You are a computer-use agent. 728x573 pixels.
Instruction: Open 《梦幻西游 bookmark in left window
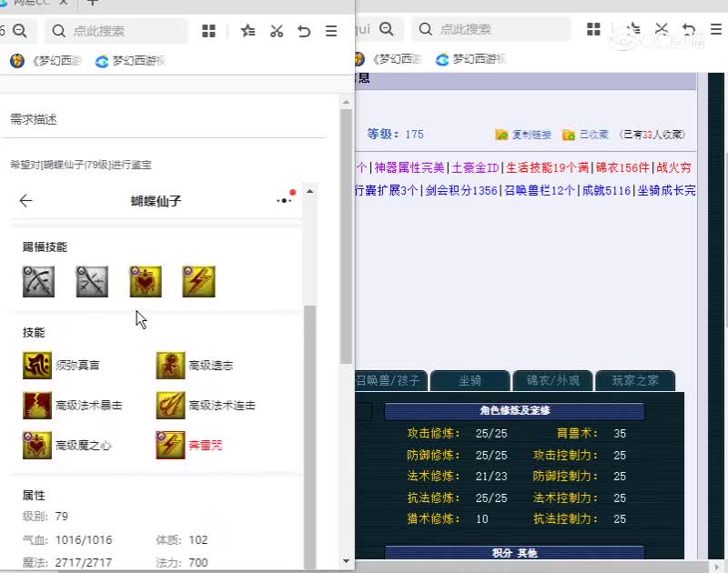[x=46, y=61]
